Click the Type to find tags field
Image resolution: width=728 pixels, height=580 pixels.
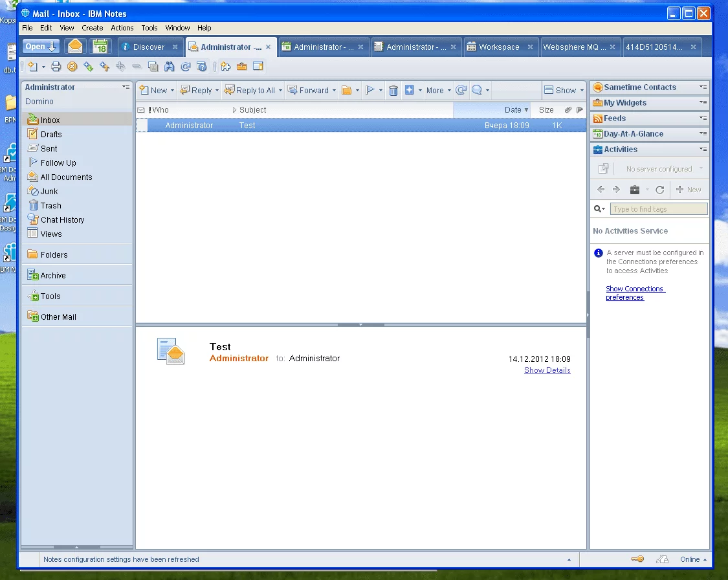coord(658,209)
